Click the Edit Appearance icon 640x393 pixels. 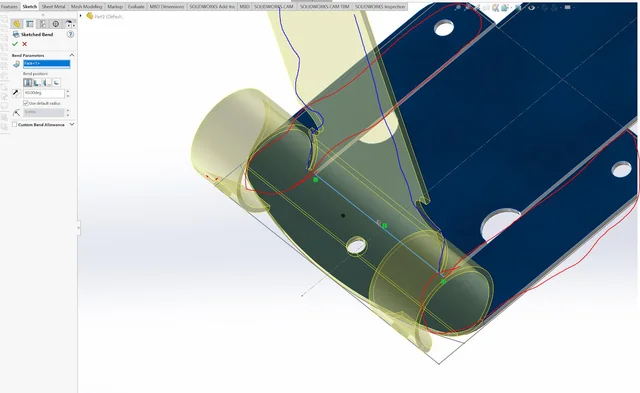point(546,8)
